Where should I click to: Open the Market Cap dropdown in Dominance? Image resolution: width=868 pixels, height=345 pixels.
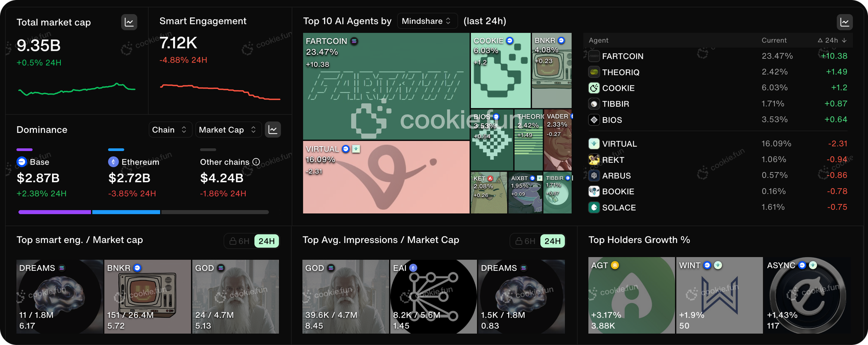228,130
